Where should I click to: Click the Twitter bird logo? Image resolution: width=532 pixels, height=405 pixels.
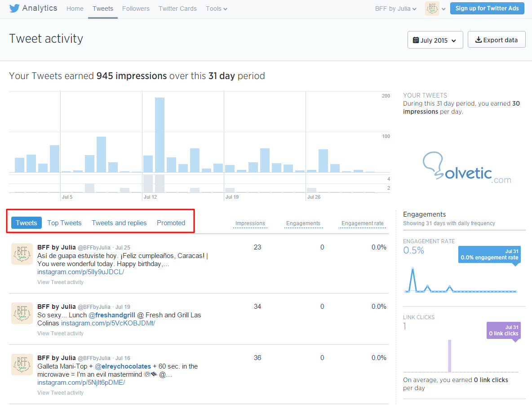[x=14, y=8]
